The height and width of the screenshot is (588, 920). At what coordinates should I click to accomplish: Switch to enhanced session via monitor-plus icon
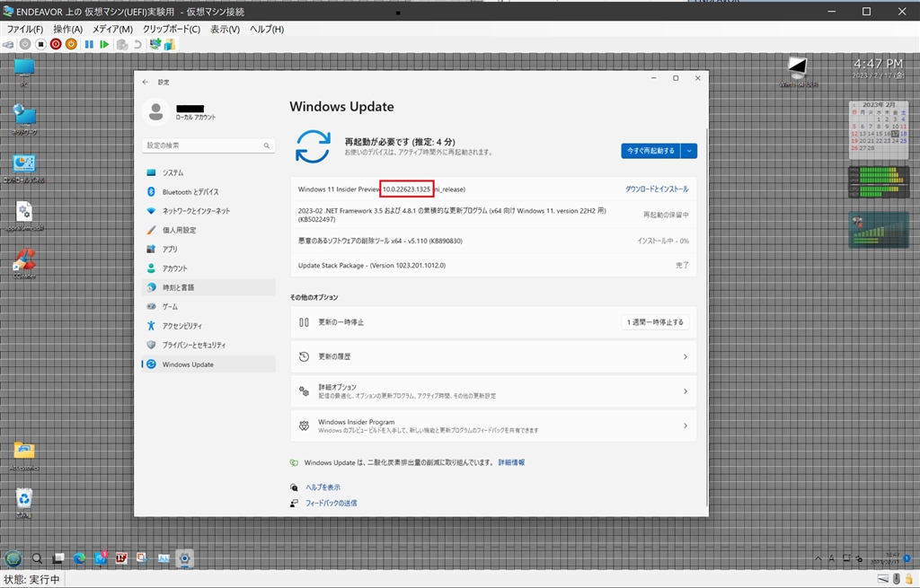(155, 45)
